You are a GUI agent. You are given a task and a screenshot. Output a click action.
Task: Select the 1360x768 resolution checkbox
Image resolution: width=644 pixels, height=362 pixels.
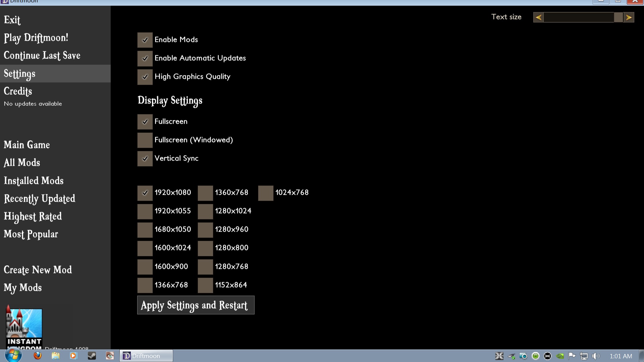(205, 193)
